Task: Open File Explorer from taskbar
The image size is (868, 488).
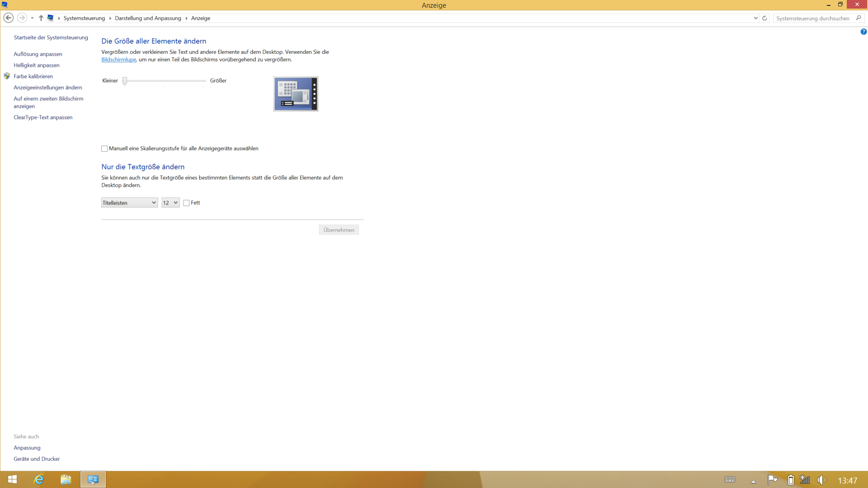Action: click(66, 479)
